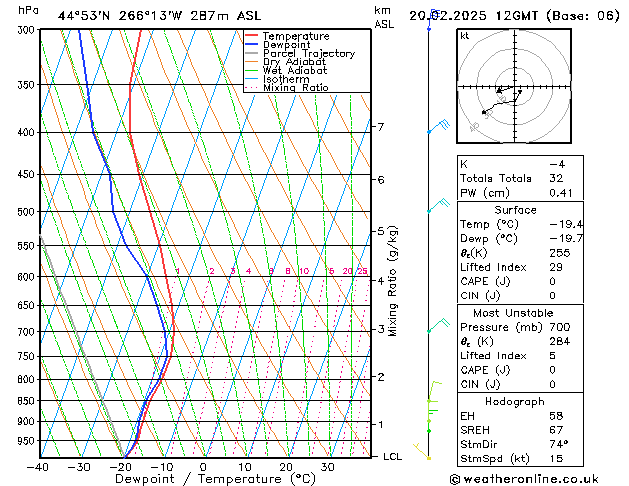Click the EH value 58
Screen dimensions: 629x486
click(556, 416)
